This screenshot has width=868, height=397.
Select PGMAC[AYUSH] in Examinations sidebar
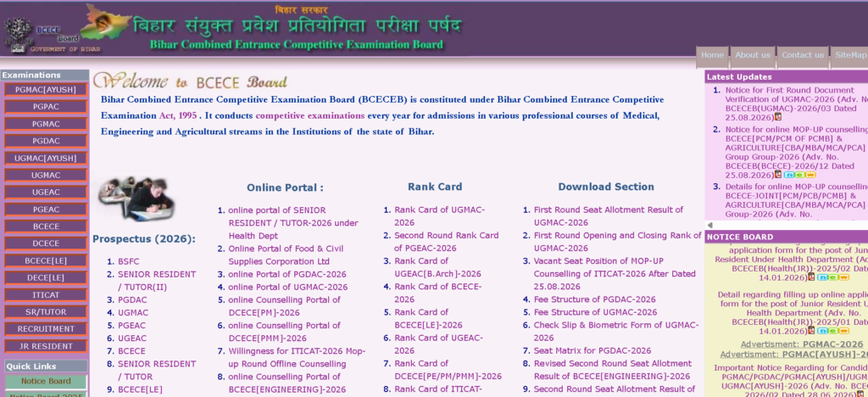(x=46, y=90)
